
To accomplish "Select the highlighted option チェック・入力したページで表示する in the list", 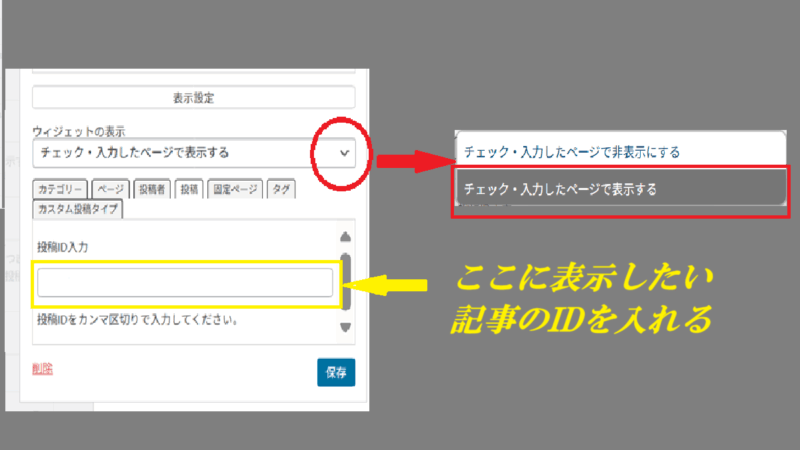I will pos(620,189).
